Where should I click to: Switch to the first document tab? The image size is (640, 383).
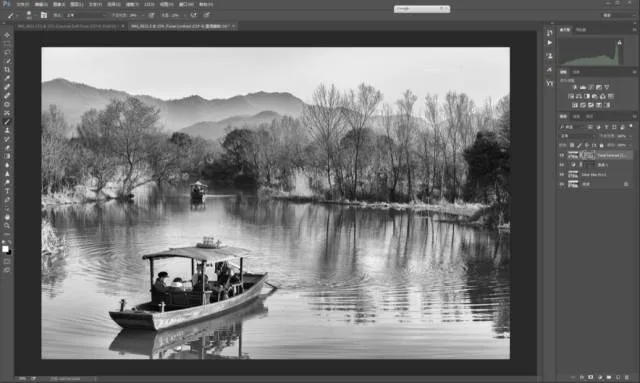coord(67,26)
